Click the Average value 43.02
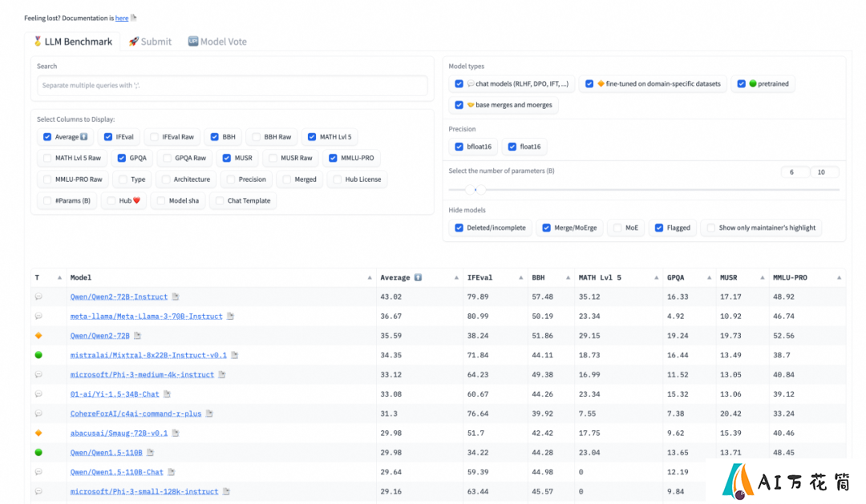Screen dimensions: 866x504 391,297
